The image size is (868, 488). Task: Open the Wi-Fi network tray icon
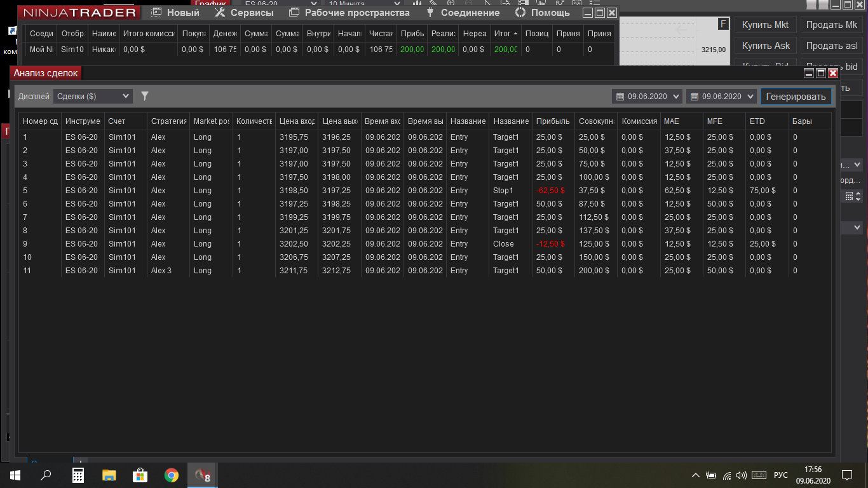pyautogui.click(x=727, y=475)
